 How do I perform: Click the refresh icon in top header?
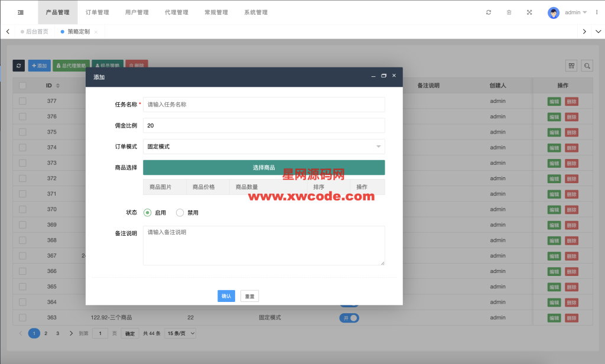(489, 12)
